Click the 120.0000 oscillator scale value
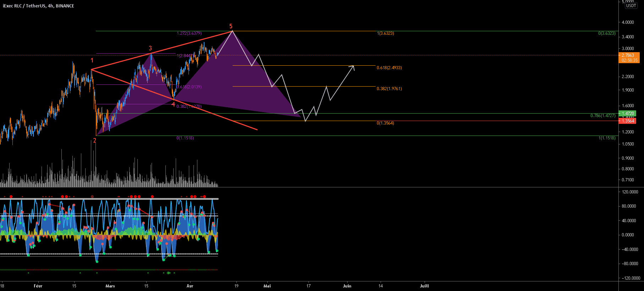This screenshot has width=644, height=291. point(630,192)
